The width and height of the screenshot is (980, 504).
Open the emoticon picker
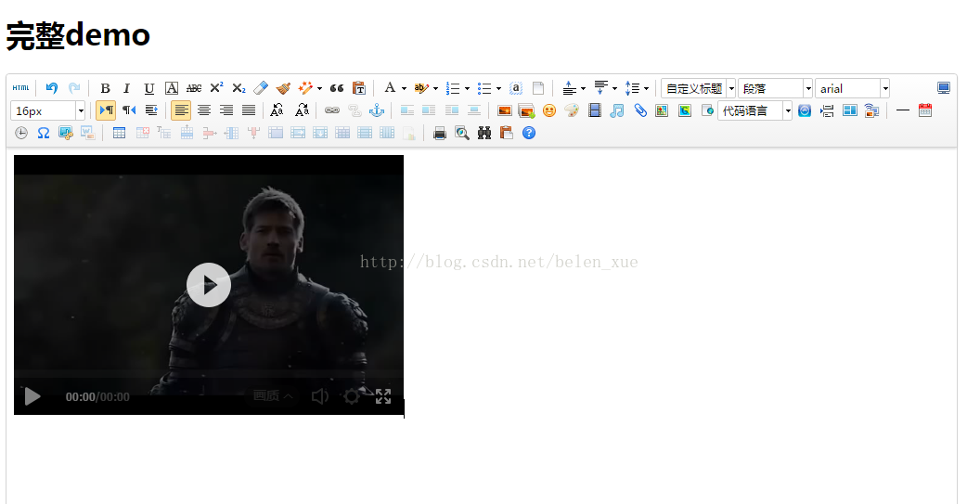pyautogui.click(x=549, y=110)
